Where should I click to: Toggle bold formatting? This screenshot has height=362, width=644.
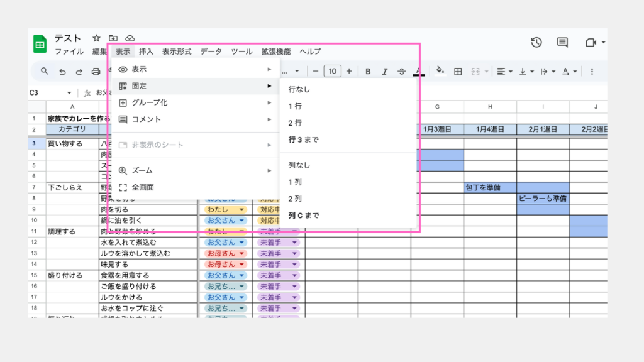pos(368,71)
